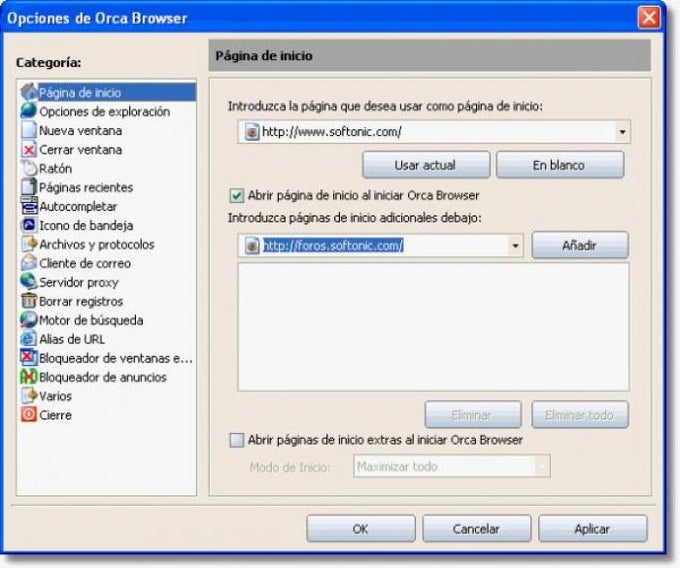Open the Ratón category
This screenshot has height=568, width=680.
(56, 168)
